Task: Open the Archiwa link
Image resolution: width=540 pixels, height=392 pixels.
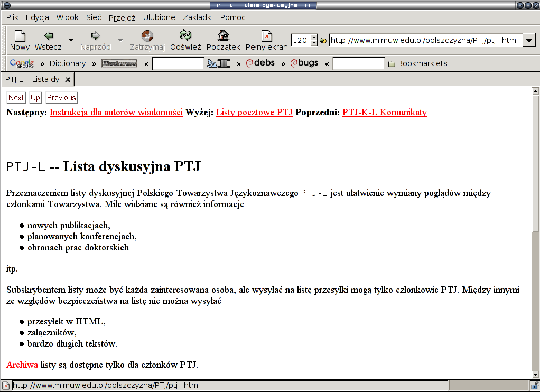Action: click(22, 365)
